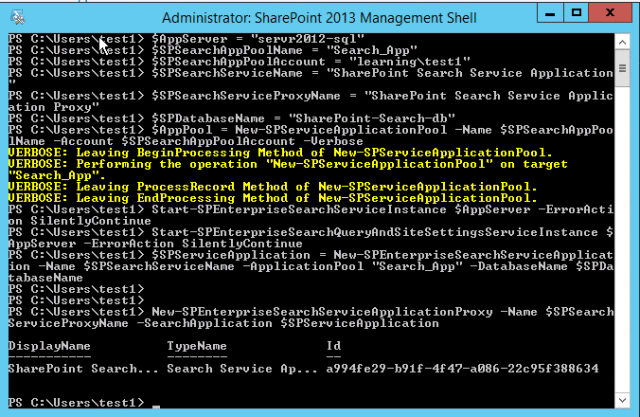The height and width of the screenshot is (417, 640).
Task: Click the verbose line "Leaving EndProcessing Method"
Action: (x=273, y=199)
